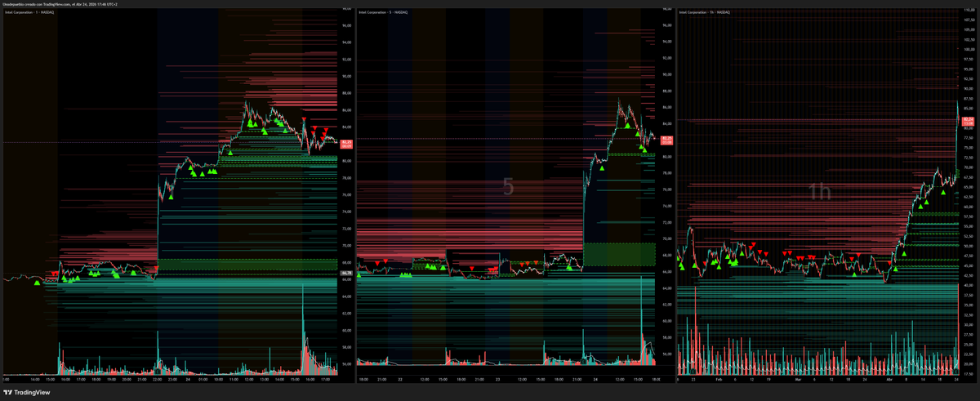Click 72,00 on the 5-minute chart price axis
Viewport: 980px width, 401px height.
pos(667,222)
